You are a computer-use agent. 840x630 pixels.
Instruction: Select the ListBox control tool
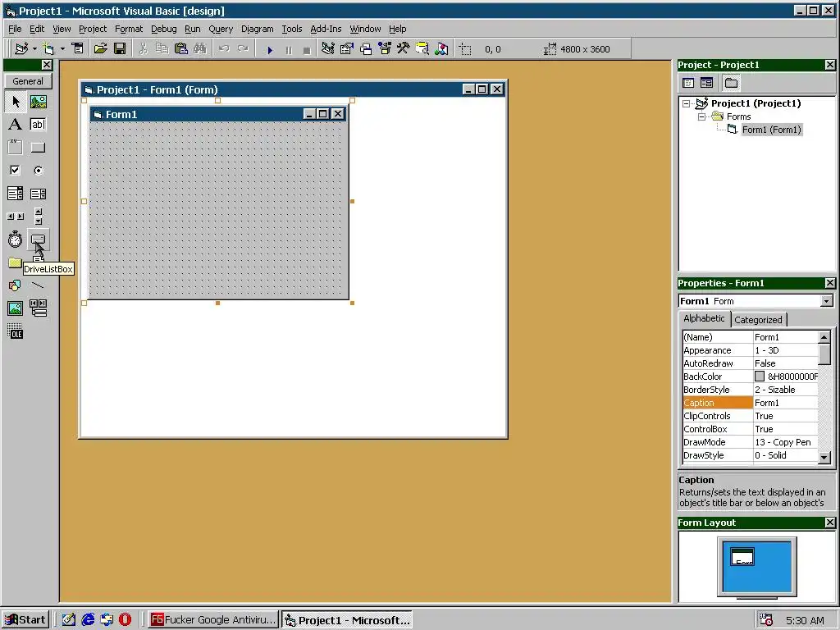pos(38,194)
